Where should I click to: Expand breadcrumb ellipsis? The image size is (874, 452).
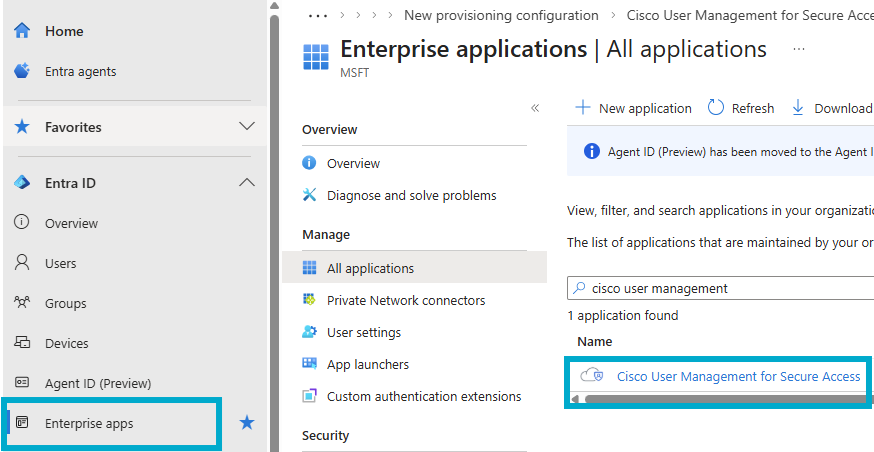(x=318, y=16)
